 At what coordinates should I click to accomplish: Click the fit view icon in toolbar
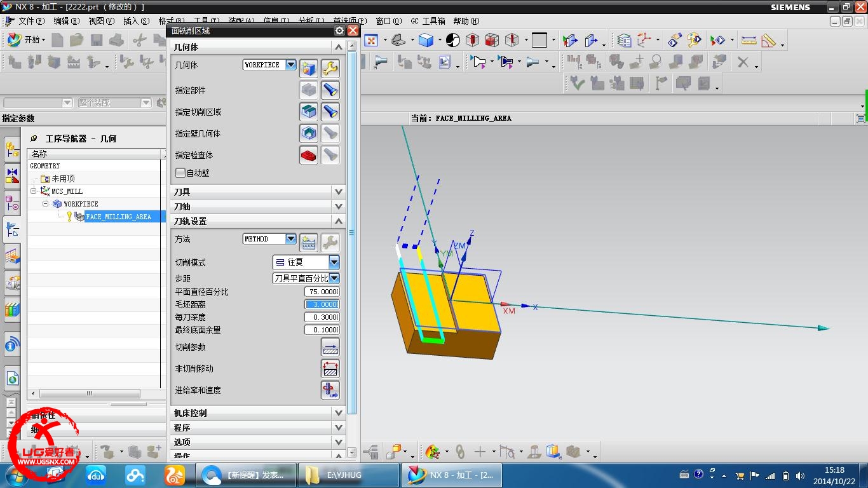click(371, 41)
